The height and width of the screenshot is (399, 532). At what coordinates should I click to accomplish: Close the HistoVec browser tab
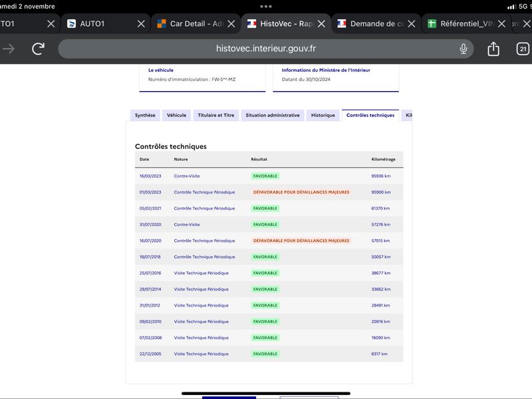pos(322,24)
